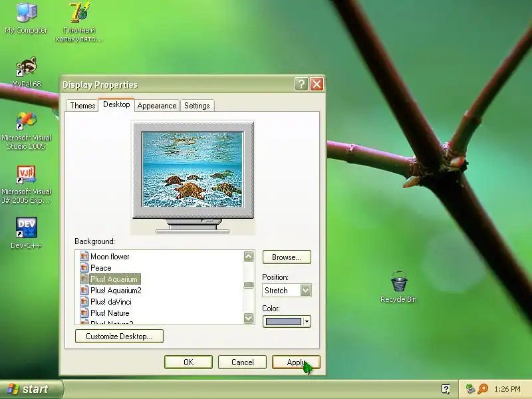Click the Plus! Nature file icon
532x399 pixels.
(84, 313)
